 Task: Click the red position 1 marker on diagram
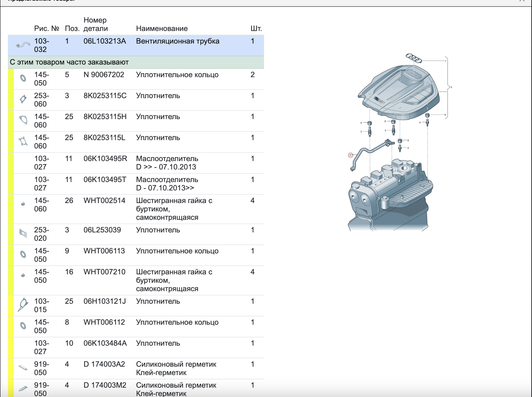(x=351, y=155)
